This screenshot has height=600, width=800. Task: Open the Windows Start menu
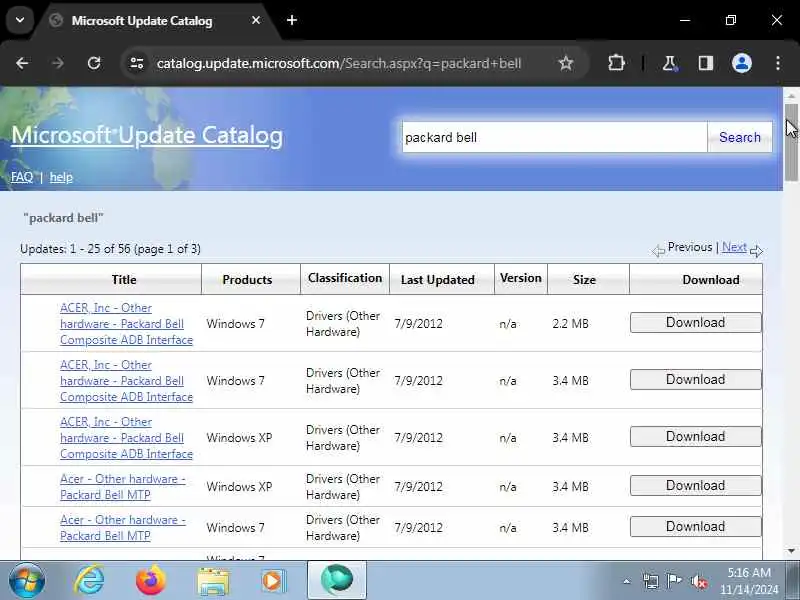(x=27, y=581)
